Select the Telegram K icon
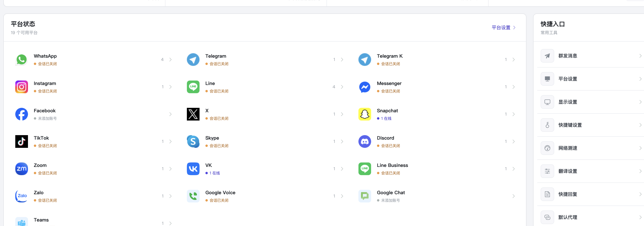 pyautogui.click(x=365, y=60)
